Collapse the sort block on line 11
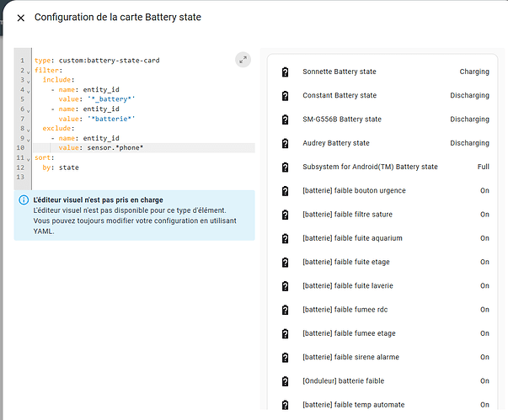 (29, 157)
